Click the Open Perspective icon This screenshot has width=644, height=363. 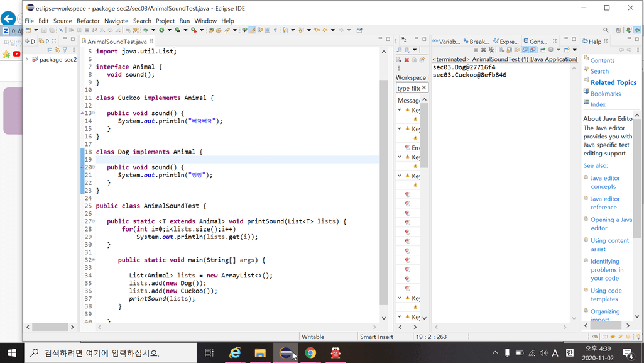pos(618,30)
